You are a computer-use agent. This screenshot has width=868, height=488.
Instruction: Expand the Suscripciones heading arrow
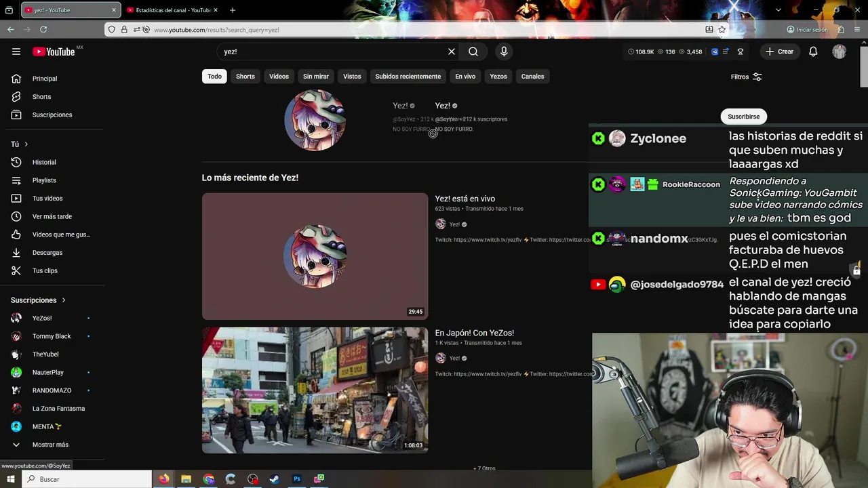pyautogui.click(x=64, y=300)
